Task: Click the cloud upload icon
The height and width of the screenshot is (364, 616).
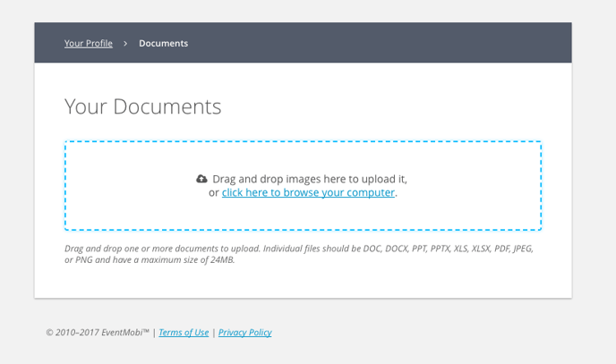Action: 201,179
